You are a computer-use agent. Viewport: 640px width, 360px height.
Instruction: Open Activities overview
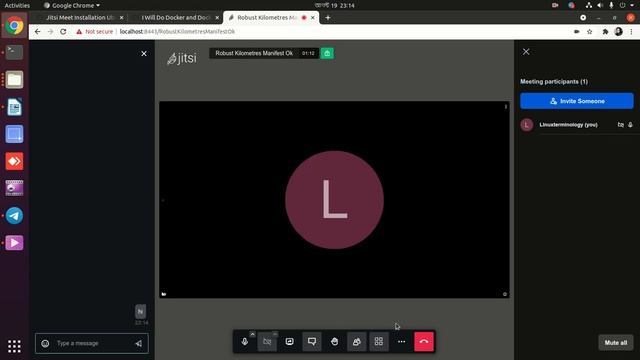tap(17, 5)
